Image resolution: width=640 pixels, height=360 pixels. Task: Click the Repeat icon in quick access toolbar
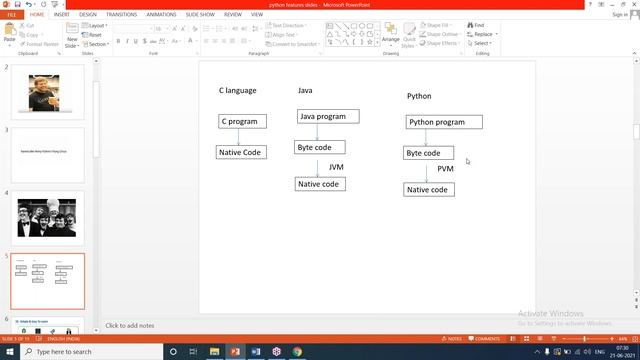43,4
